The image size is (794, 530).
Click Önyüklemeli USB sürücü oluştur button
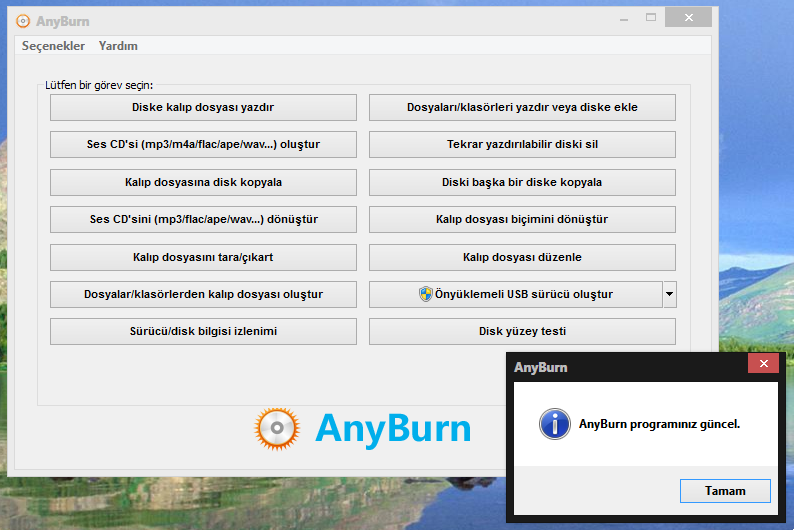515,294
